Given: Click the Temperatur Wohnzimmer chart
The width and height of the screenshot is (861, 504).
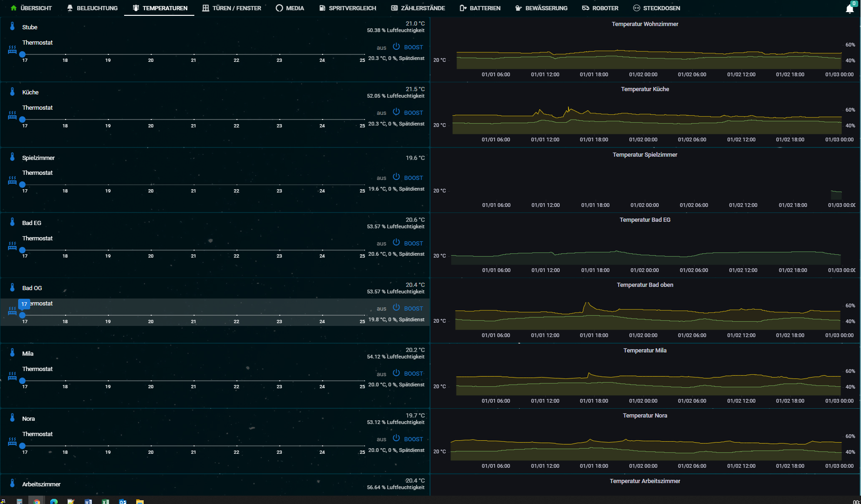Looking at the screenshot, I should (645, 50).
